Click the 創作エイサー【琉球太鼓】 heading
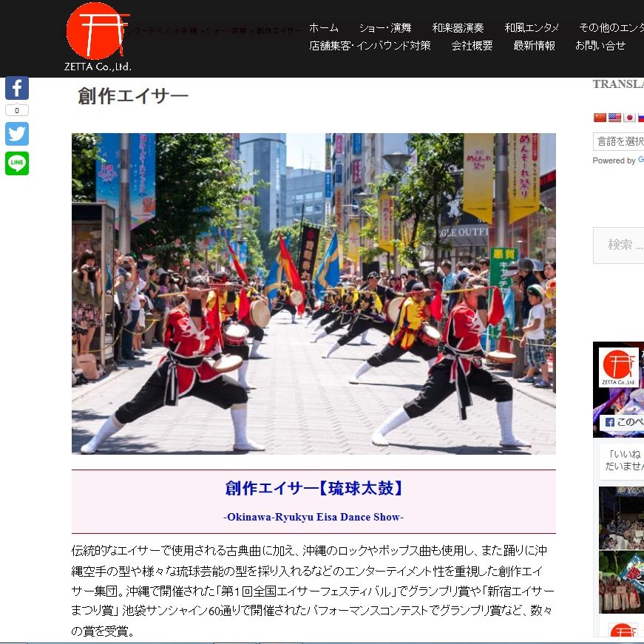 coord(313,488)
